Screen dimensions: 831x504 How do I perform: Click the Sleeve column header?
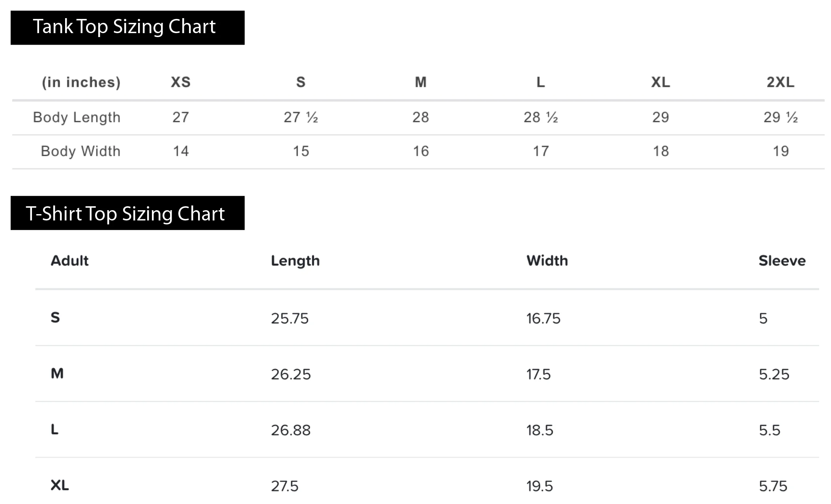click(782, 261)
